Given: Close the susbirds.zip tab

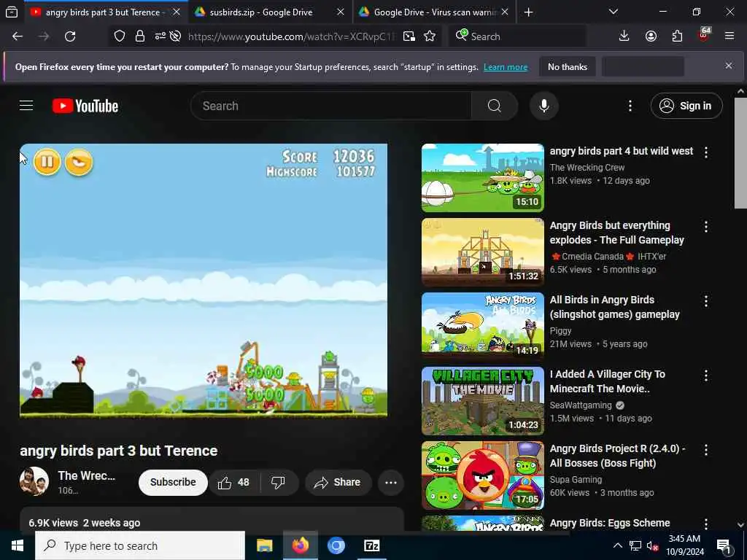Looking at the screenshot, I should [x=340, y=12].
